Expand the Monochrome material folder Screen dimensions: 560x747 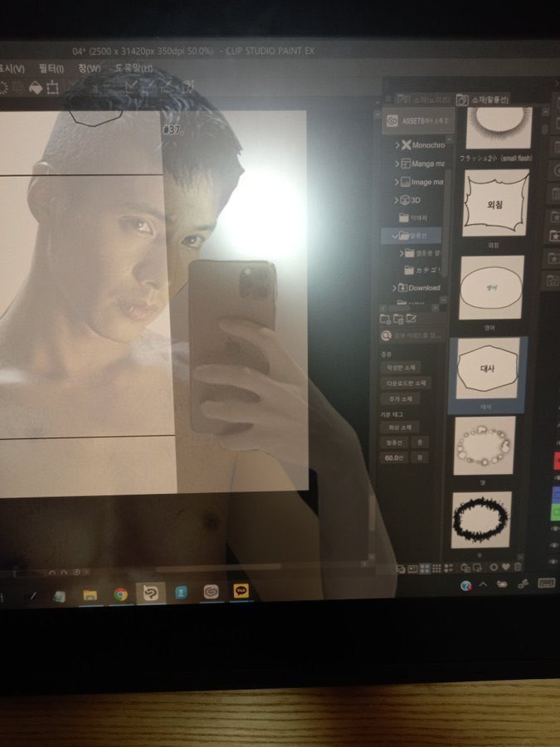[397, 144]
